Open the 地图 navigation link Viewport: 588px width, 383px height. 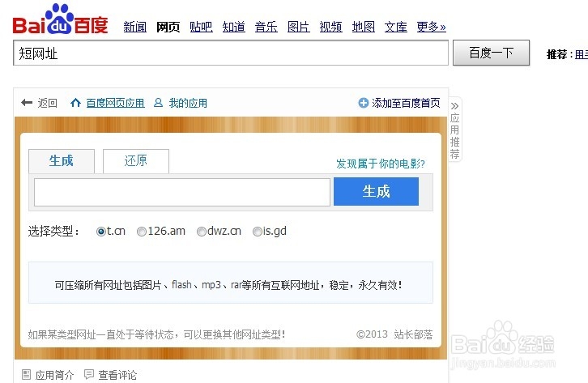pos(364,27)
